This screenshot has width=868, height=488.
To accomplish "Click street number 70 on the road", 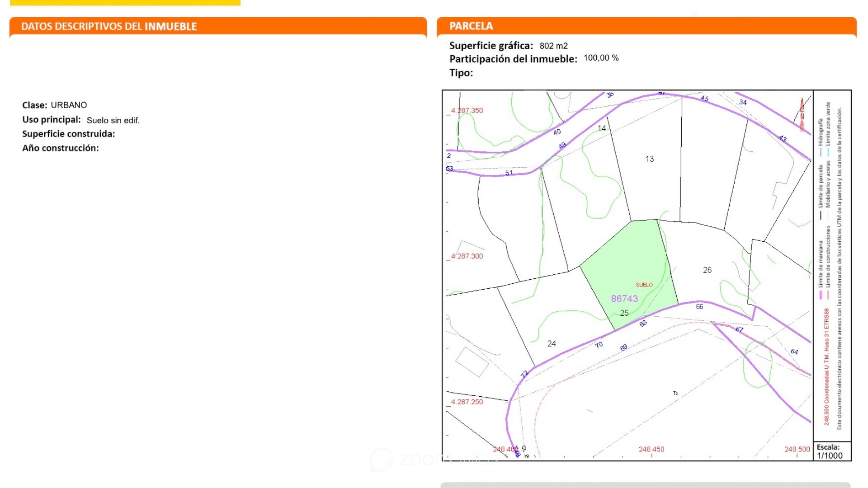I will click(x=599, y=345).
